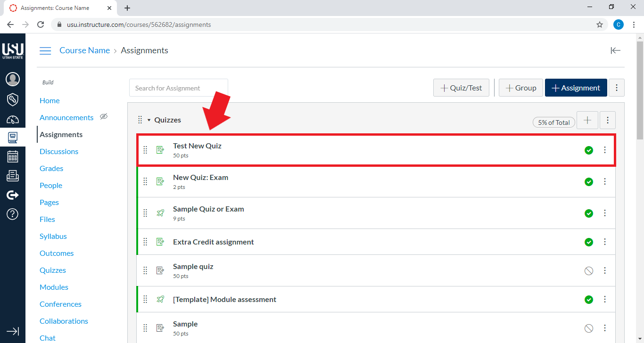Viewport: 644px width, 343px height.
Task: Select the Admin shield icon
Action: [13, 99]
